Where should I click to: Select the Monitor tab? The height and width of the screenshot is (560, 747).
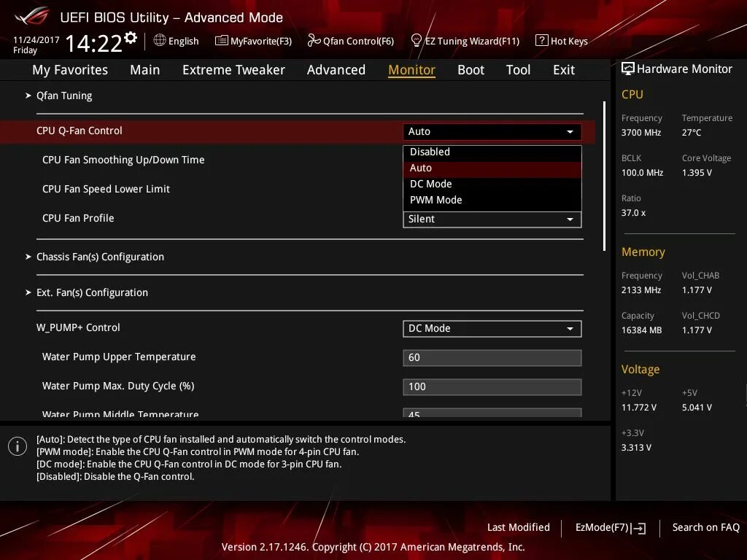(x=411, y=69)
